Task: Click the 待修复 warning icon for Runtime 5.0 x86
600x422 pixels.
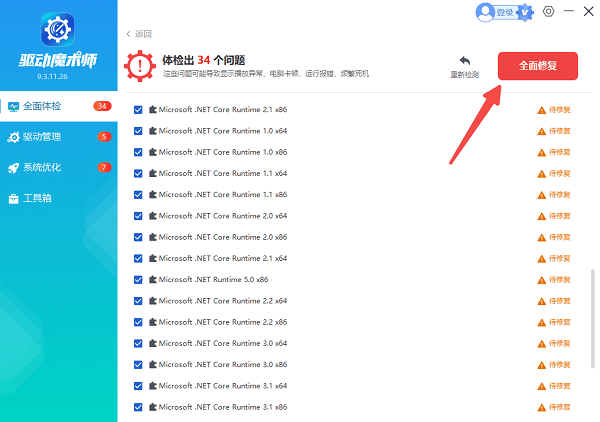Action: click(542, 280)
